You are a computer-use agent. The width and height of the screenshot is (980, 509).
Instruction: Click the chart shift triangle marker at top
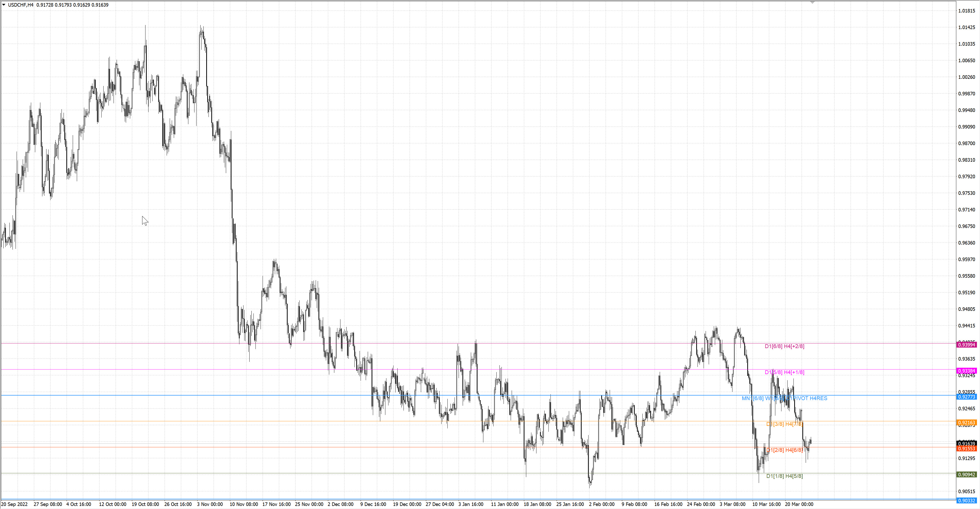tap(812, 3)
